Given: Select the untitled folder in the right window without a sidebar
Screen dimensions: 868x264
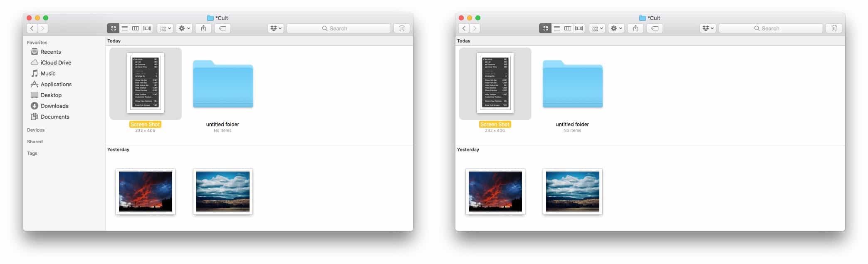Looking at the screenshot, I should point(573,84).
